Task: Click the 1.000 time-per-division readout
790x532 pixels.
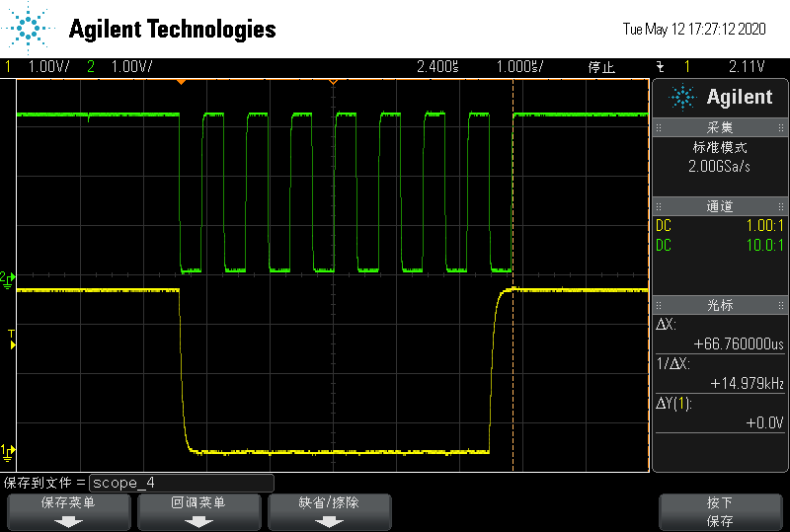Action: tap(519, 66)
